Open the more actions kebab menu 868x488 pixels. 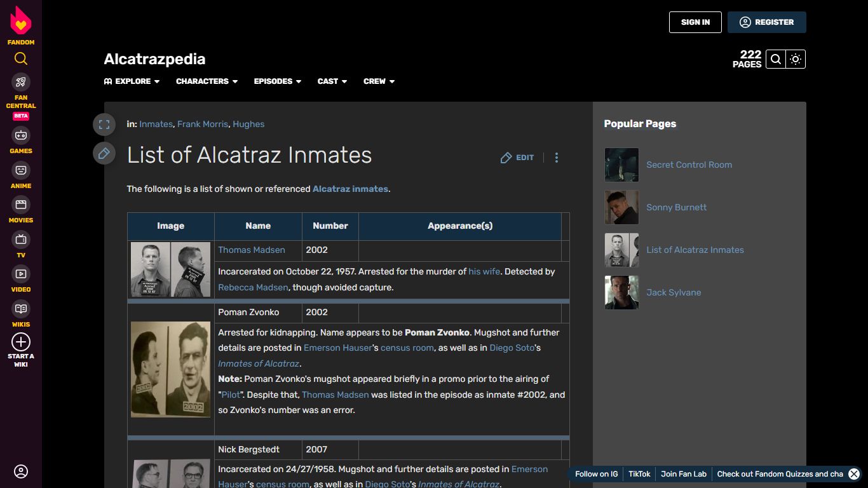(x=557, y=158)
